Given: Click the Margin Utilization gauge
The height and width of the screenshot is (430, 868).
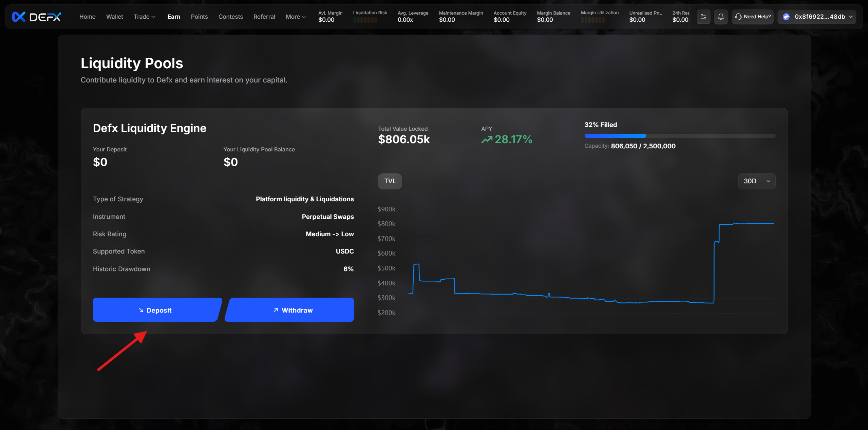Looking at the screenshot, I should [x=593, y=20].
